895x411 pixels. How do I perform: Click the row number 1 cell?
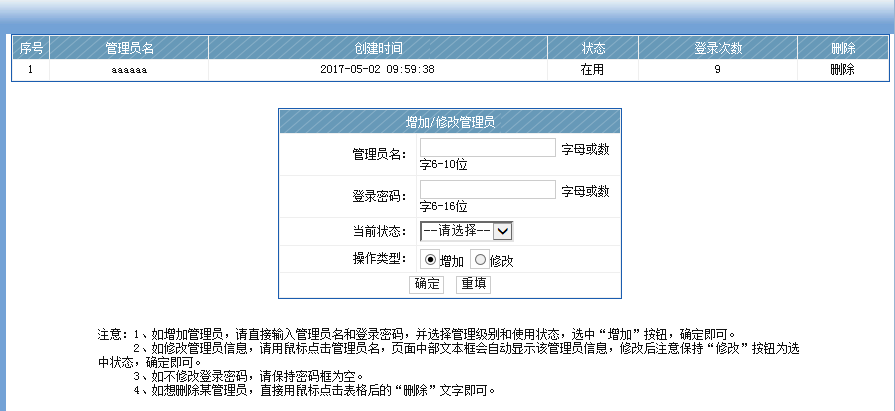tap(30, 70)
